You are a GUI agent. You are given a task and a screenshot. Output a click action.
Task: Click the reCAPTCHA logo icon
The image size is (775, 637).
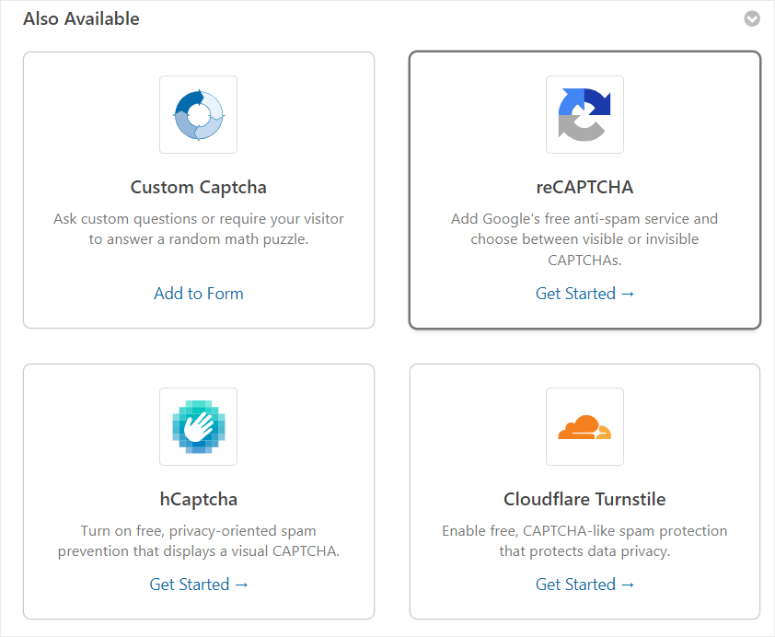pos(585,115)
